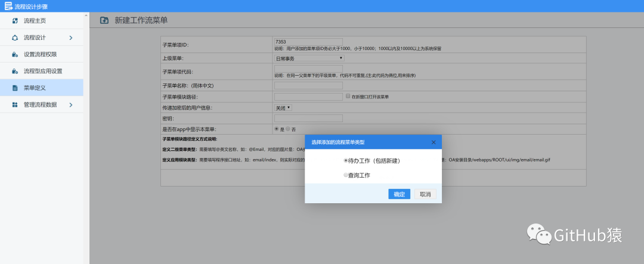Select 是 for app menu display
The image size is (644, 264).
coord(277,129)
